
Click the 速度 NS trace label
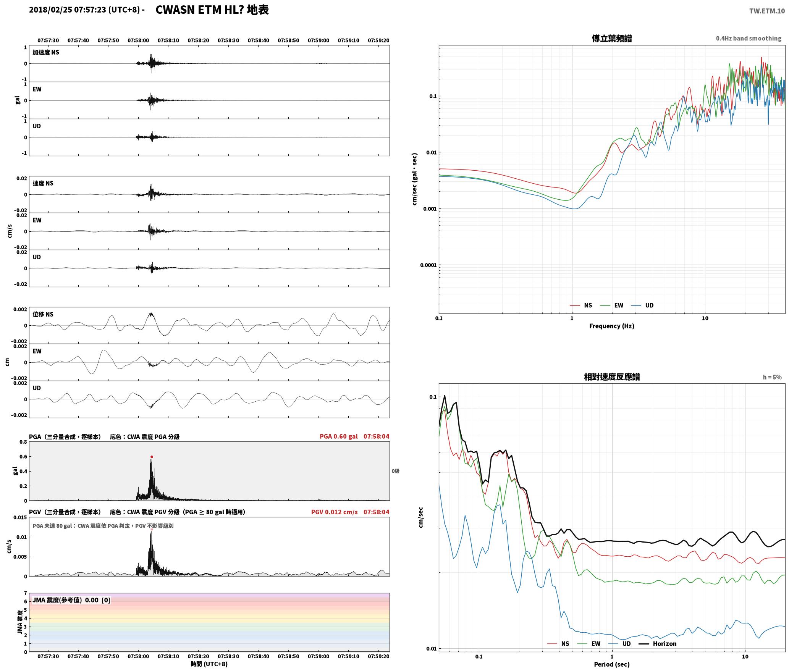click(43, 183)
